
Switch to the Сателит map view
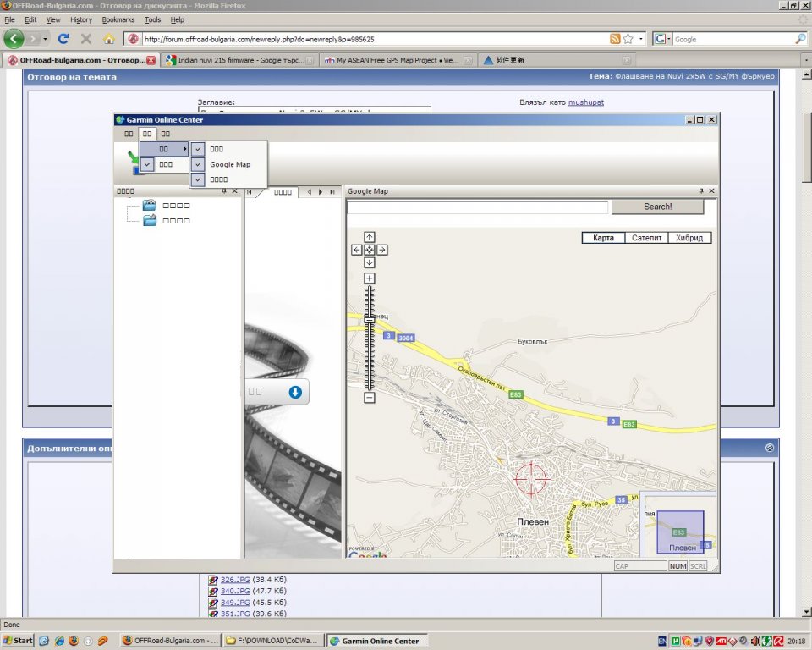(x=647, y=238)
